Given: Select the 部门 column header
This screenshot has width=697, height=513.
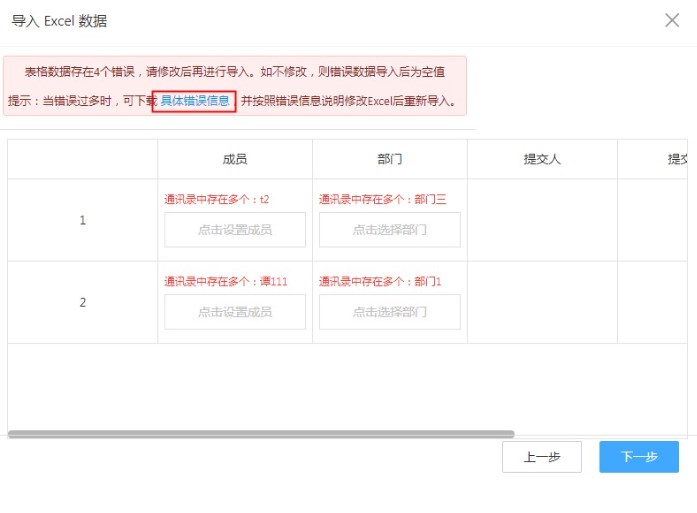Looking at the screenshot, I should click(389, 159).
